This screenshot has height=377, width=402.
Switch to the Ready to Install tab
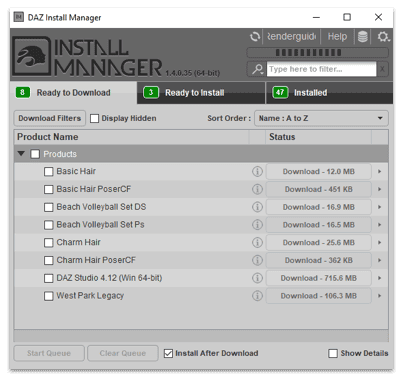[201, 93]
